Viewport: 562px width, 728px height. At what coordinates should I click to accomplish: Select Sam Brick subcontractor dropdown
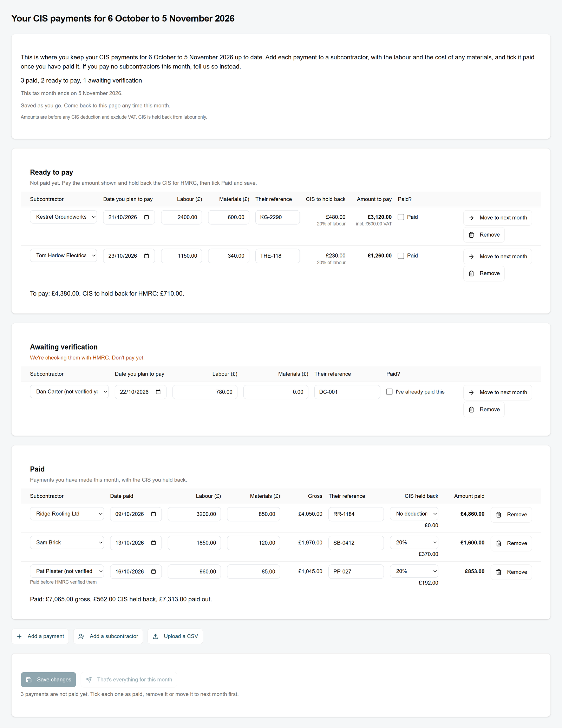(x=67, y=543)
